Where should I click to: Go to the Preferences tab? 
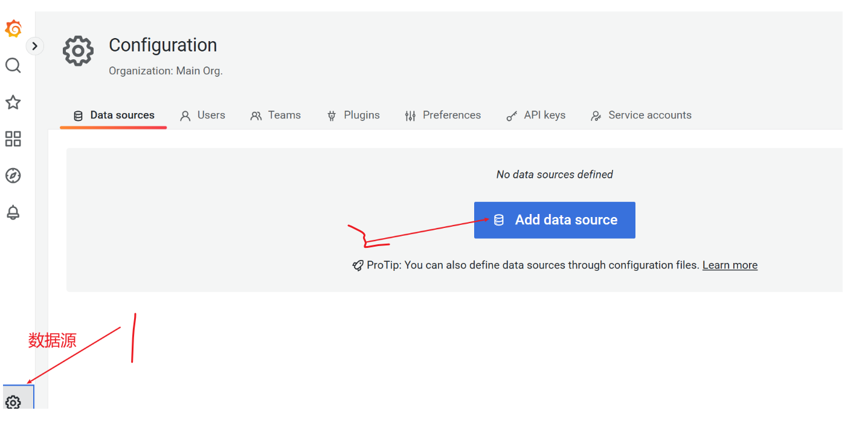pos(443,115)
